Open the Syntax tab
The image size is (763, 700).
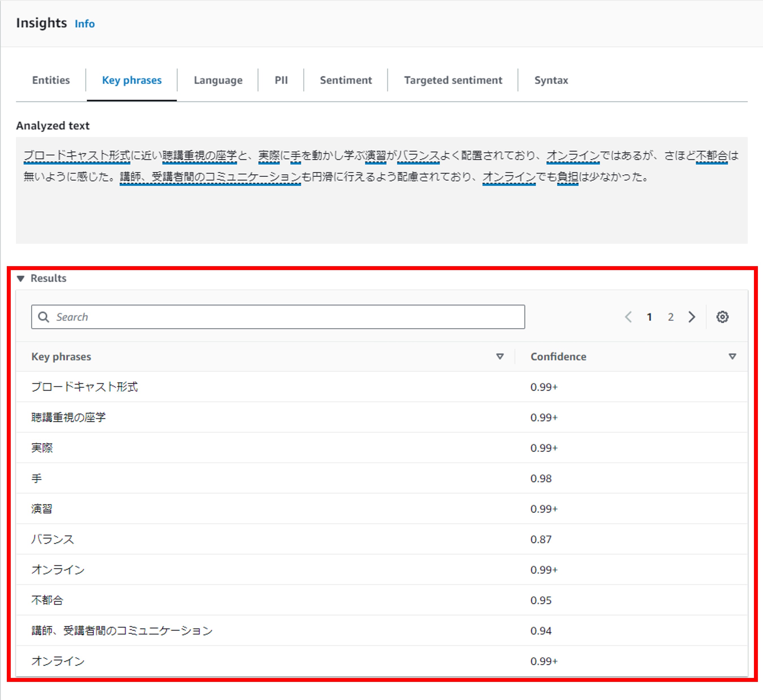click(x=551, y=80)
